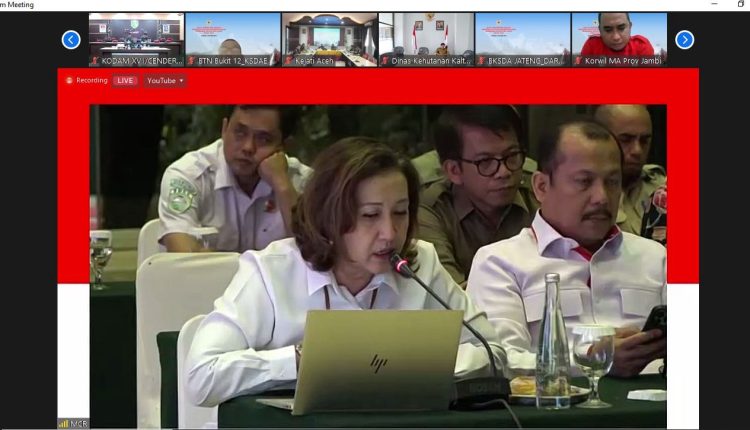Select the BTN Bukit 12_KSDAE video thumbnail
This screenshot has width=750, height=430.
click(232, 36)
